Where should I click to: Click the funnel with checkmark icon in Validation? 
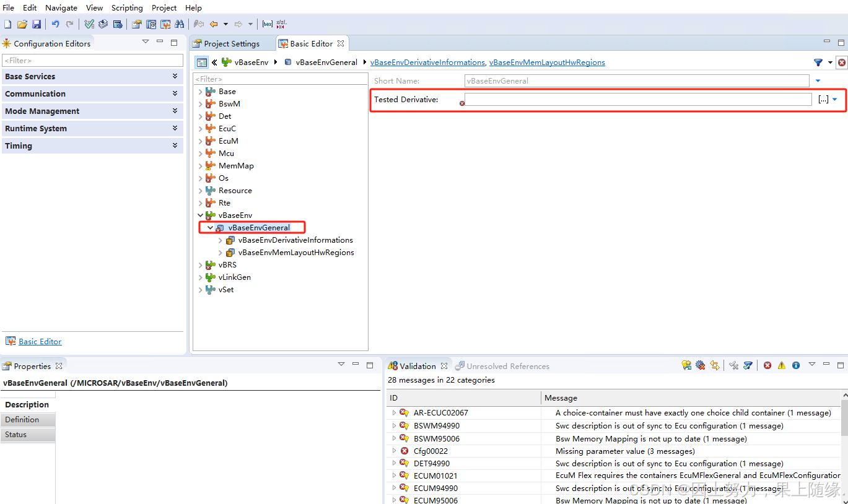[x=748, y=366]
